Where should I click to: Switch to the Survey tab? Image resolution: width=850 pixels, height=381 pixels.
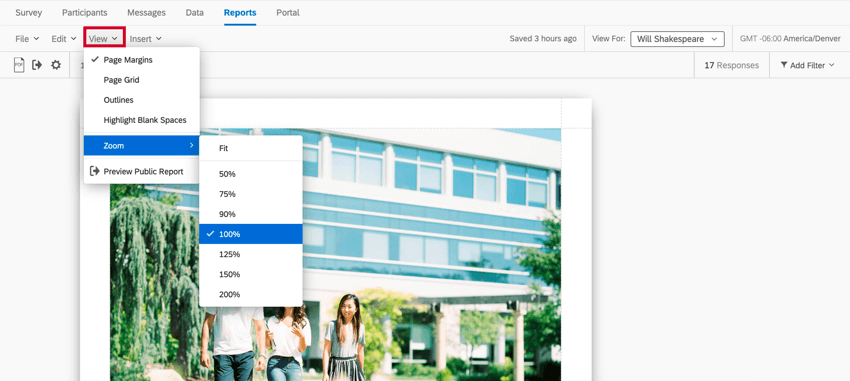click(x=28, y=12)
